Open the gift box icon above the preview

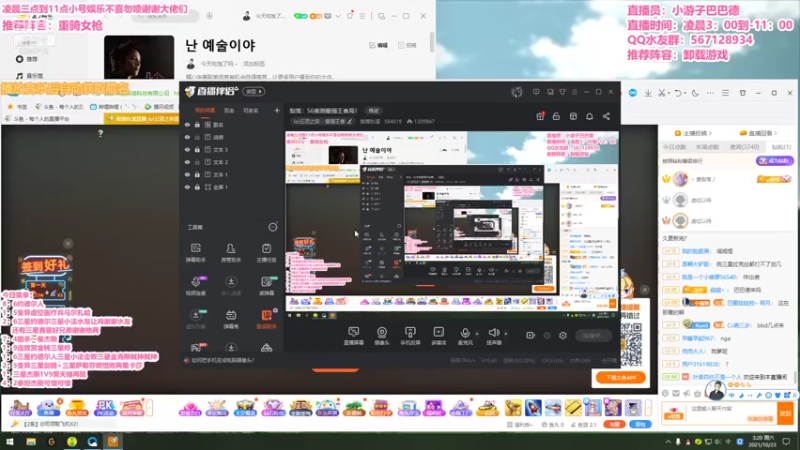(540, 116)
